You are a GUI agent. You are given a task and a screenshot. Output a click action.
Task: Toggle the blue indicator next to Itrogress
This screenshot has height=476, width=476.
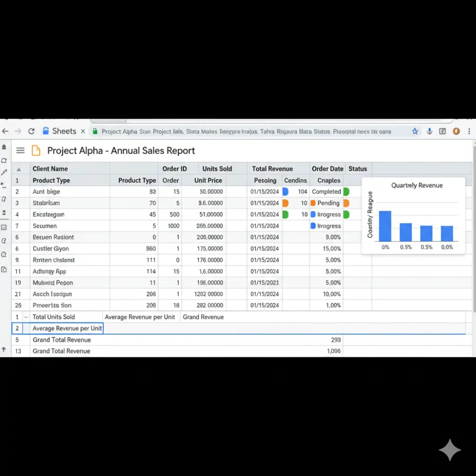tap(313, 214)
